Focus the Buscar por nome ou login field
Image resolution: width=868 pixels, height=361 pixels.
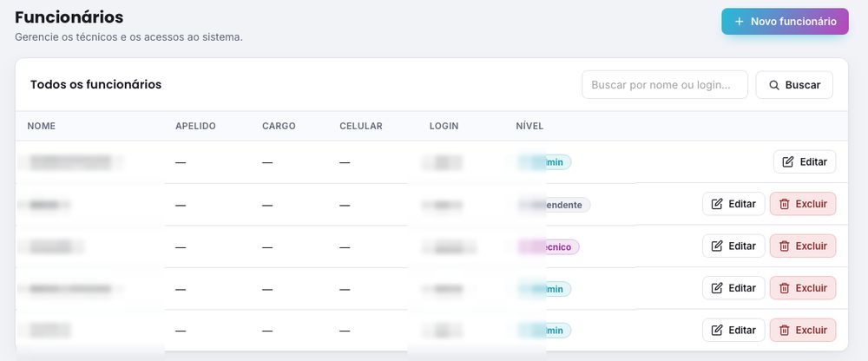pyautogui.click(x=665, y=85)
